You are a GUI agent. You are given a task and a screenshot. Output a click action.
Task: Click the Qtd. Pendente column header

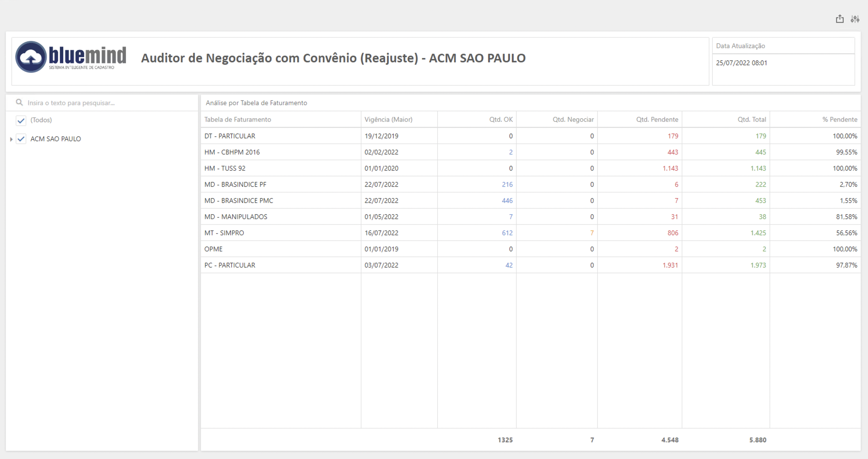click(657, 120)
